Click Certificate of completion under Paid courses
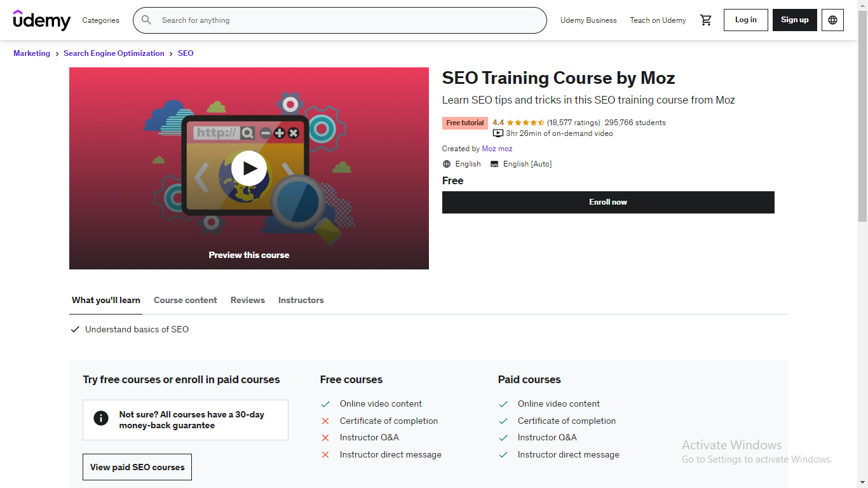 click(567, 421)
